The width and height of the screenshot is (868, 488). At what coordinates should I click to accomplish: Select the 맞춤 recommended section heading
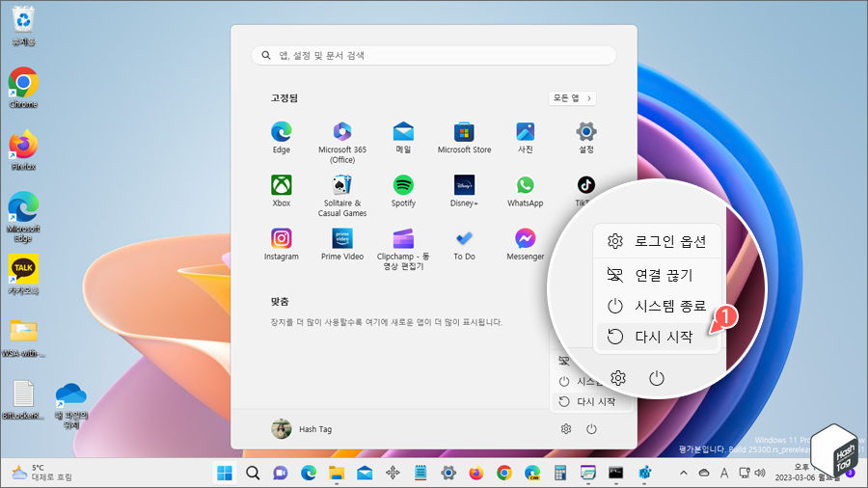pyautogui.click(x=280, y=302)
